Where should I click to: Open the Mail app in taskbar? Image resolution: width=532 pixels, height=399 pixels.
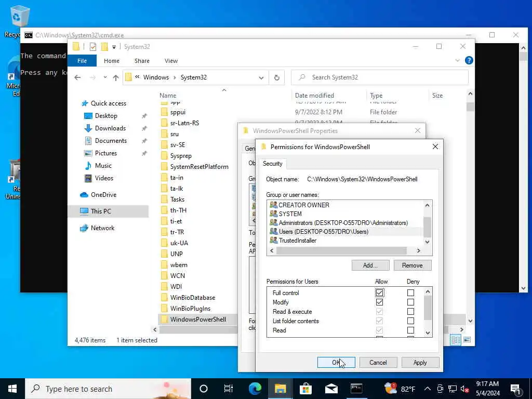[x=331, y=389]
